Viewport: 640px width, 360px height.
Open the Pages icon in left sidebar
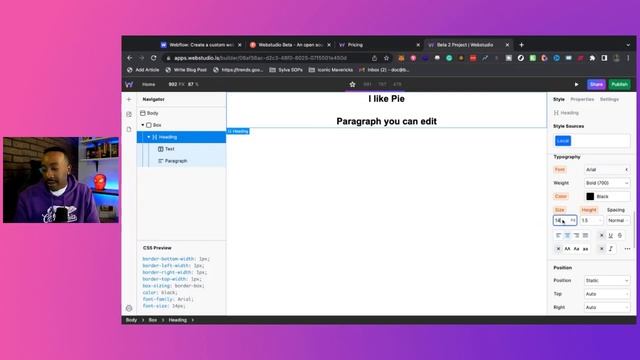(129, 129)
